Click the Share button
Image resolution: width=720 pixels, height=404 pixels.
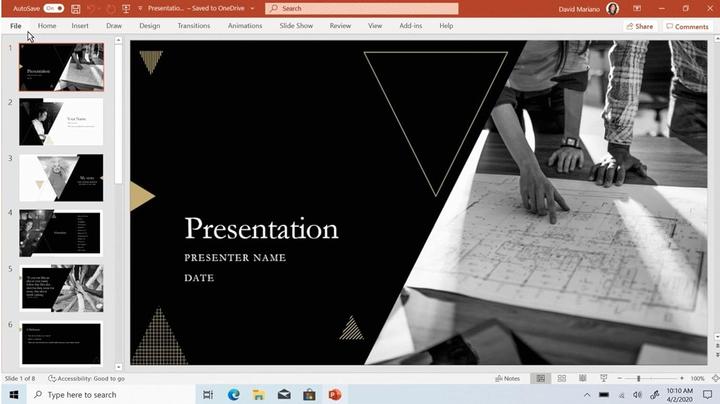coord(639,26)
